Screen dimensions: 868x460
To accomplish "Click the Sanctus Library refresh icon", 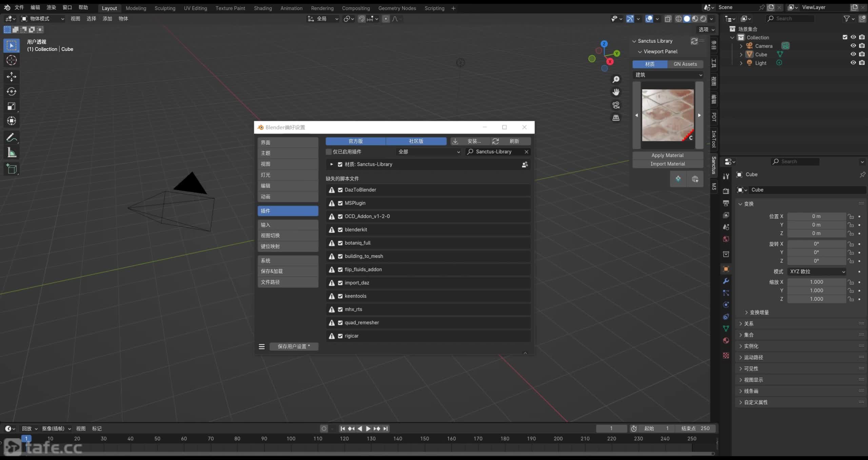I will (694, 41).
